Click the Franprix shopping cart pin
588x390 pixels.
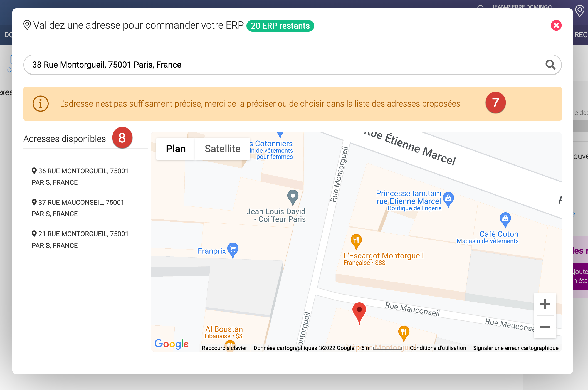[233, 249]
